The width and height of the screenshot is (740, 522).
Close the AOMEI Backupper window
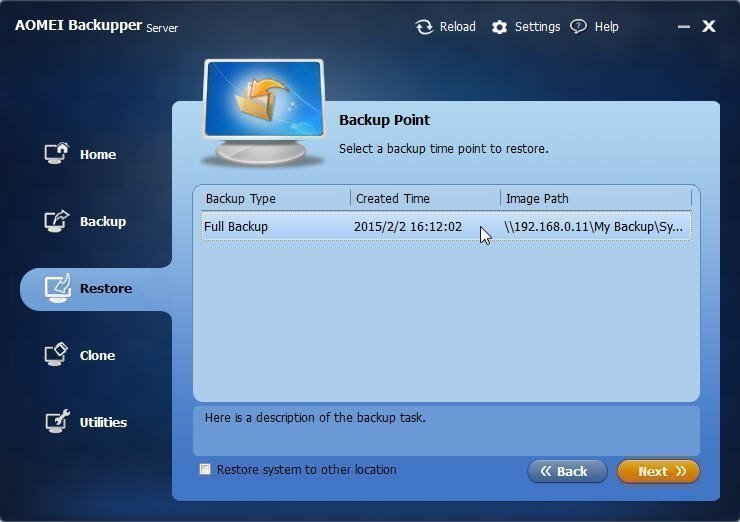[x=709, y=26]
